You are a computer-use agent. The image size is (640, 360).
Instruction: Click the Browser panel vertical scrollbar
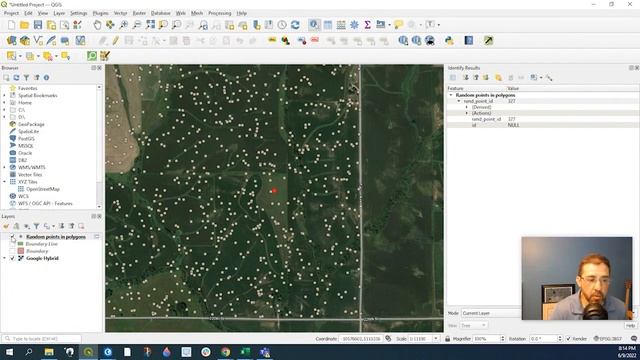click(99, 148)
